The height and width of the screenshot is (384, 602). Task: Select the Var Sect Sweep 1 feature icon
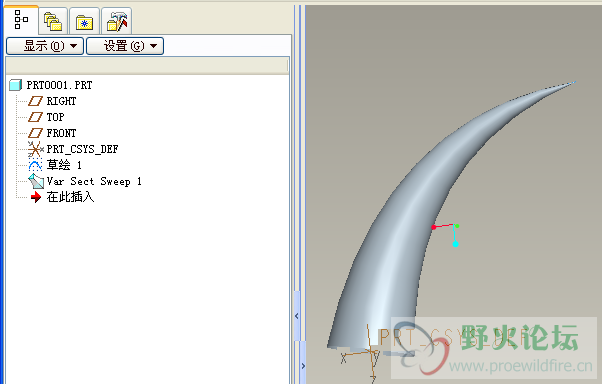click(36, 181)
